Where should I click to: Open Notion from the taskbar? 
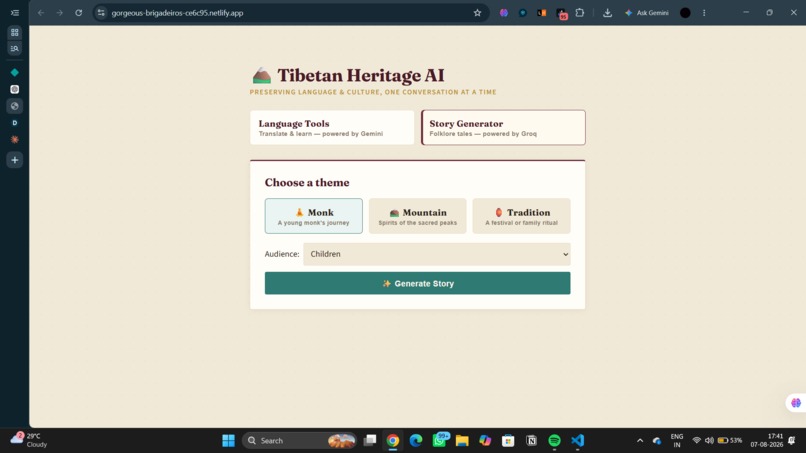pyautogui.click(x=532, y=441)
